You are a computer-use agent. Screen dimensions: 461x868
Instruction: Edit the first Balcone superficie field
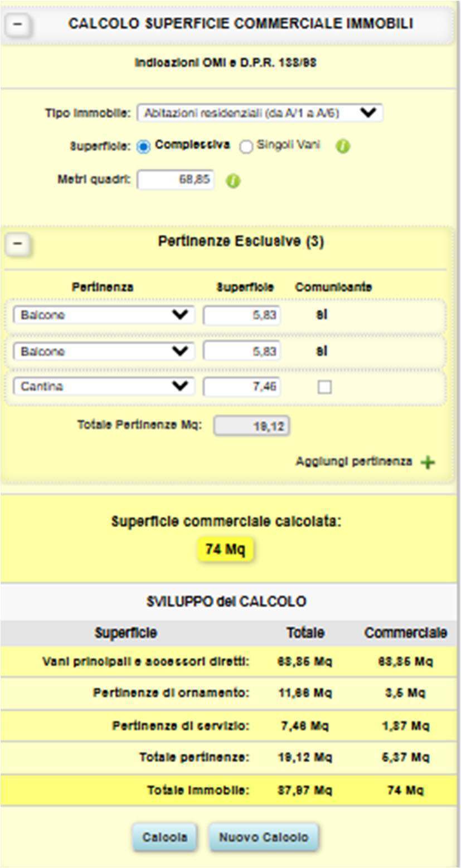tap(242, 315)
